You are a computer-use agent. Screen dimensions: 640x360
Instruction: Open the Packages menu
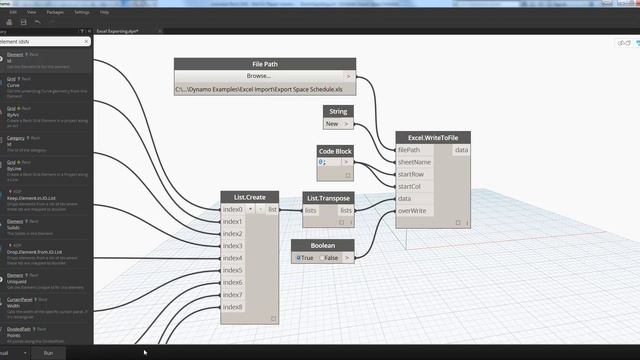click(55, 12)
